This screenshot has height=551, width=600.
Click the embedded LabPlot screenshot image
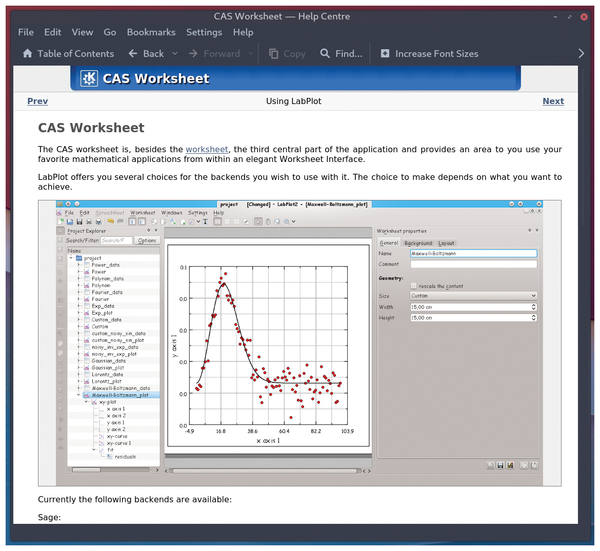300,343
